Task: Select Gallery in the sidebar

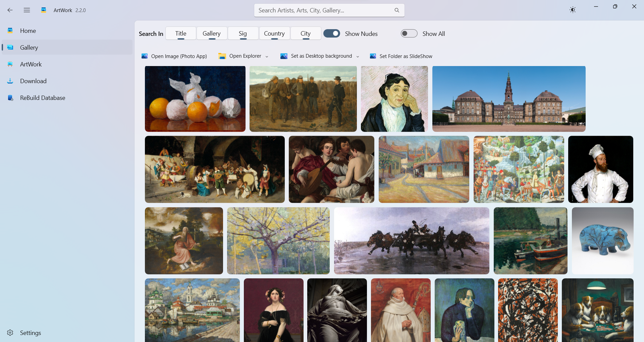Action: (x=67, y=47)
